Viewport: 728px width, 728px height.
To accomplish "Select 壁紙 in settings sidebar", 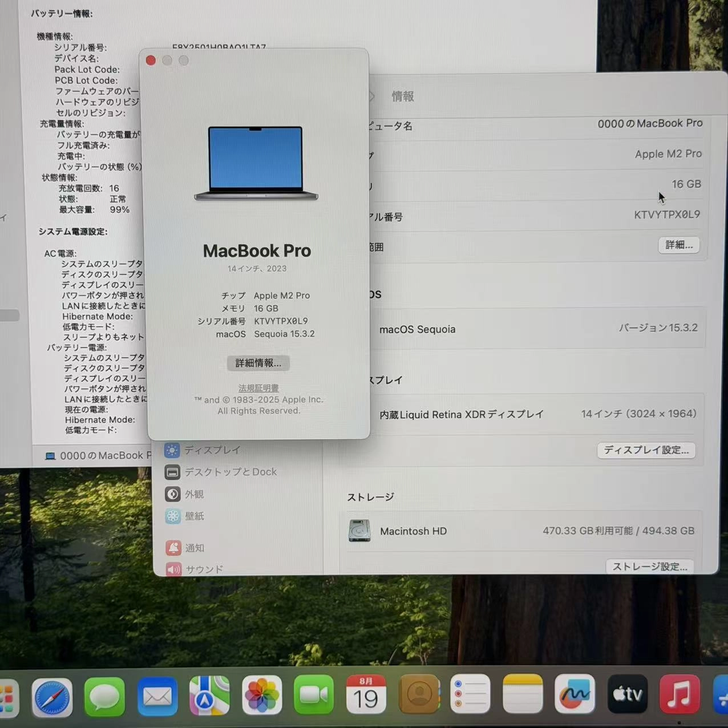I will coord(184,516).
